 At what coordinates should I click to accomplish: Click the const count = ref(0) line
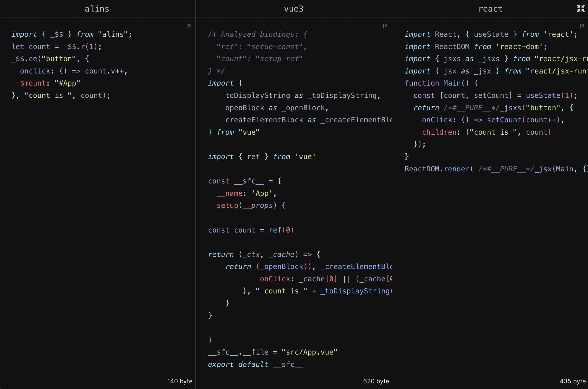[x=251, y=230]
